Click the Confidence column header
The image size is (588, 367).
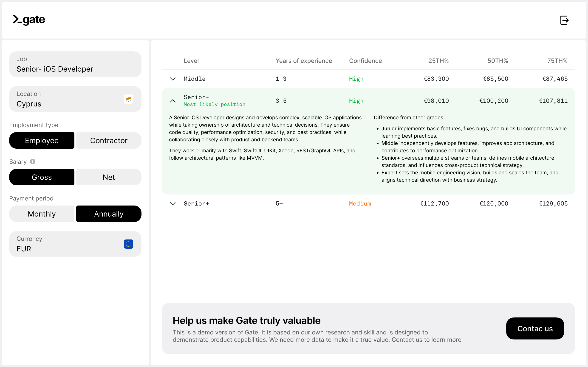point(365,61)
